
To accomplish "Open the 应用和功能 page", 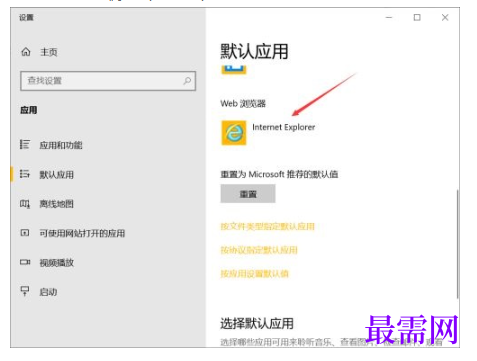I will tap(61, 145).
